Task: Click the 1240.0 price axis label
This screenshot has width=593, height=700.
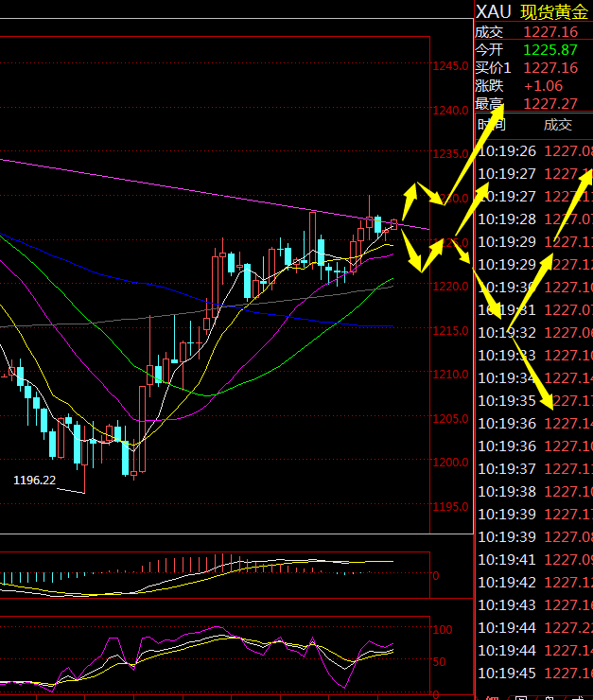Action: [450, 111]
